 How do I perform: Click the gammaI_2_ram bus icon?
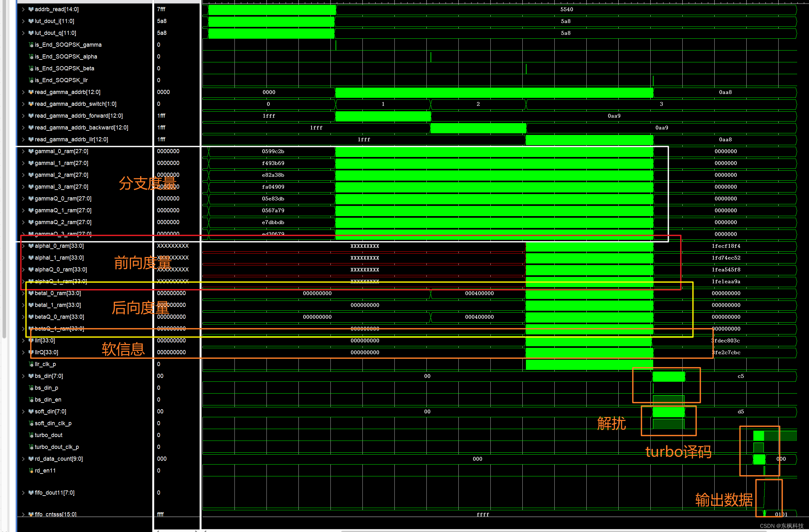pos(31,175)
